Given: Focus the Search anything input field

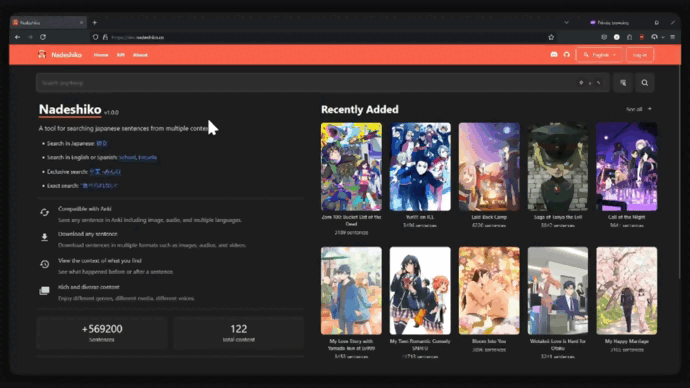Looking at the screenshot, I should tap(323, 83).
